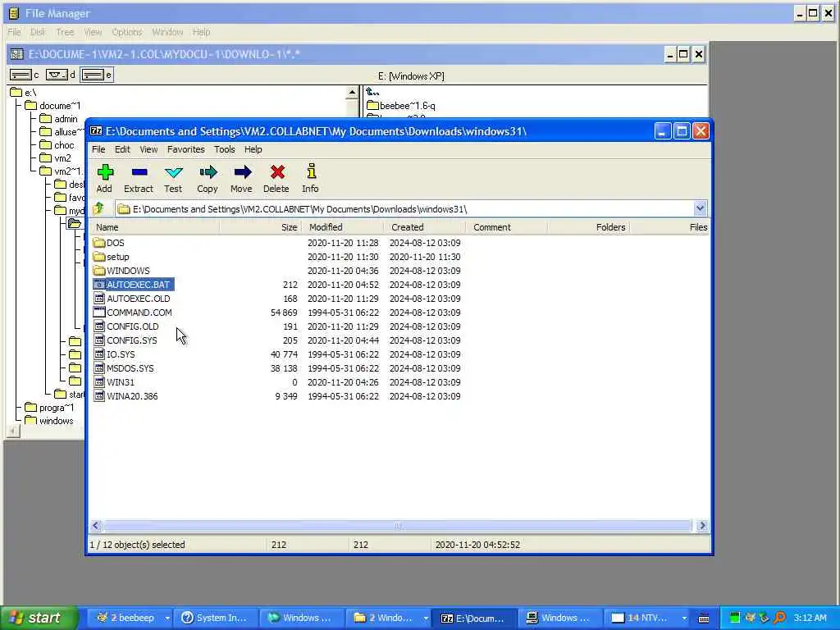Click the Move toolbar icon

tap(242, 178)
